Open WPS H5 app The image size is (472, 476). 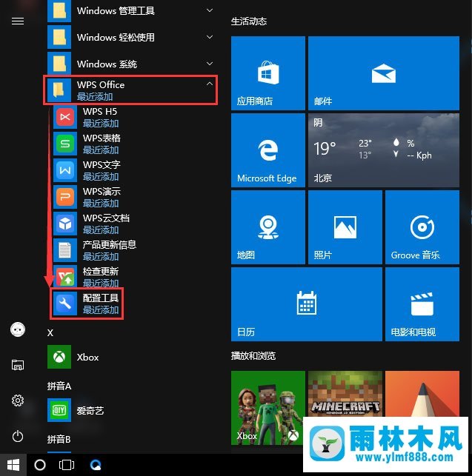(x=133, y=117)
